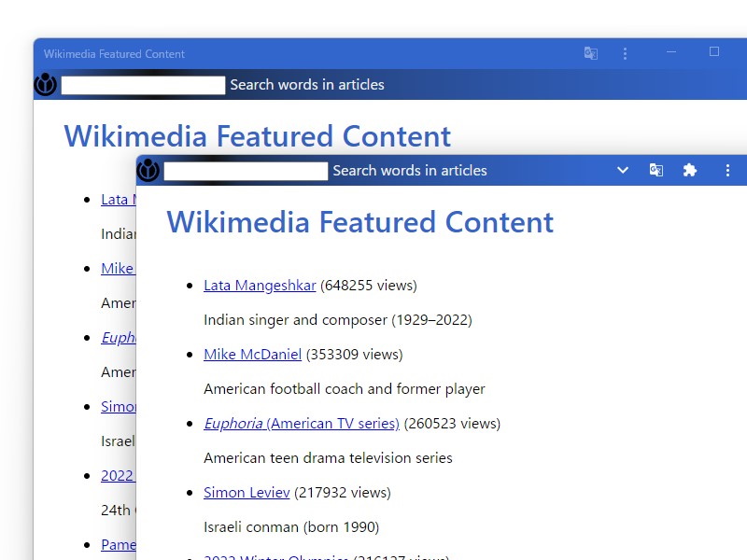Click Wikimedia logo in front window
This screenshot has width=747, height=560.
(148, 171)
